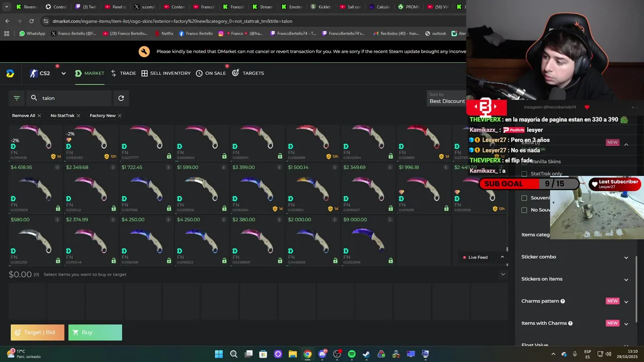Remove the No StatTrak filter chip
The height and width of the screenshot is (362, 644).
(78, 116)
